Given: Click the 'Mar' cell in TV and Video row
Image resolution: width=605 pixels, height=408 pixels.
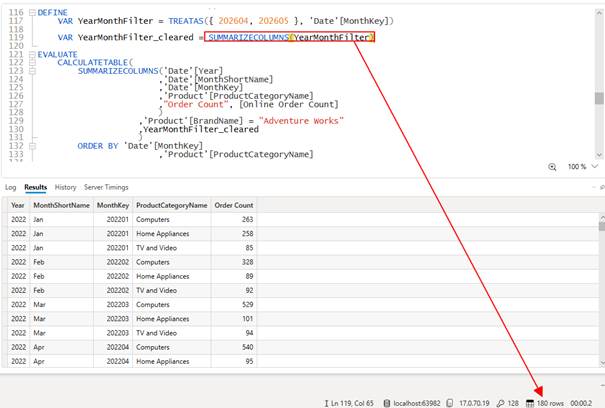Looking at the screenshot, I should click(61, 333).
